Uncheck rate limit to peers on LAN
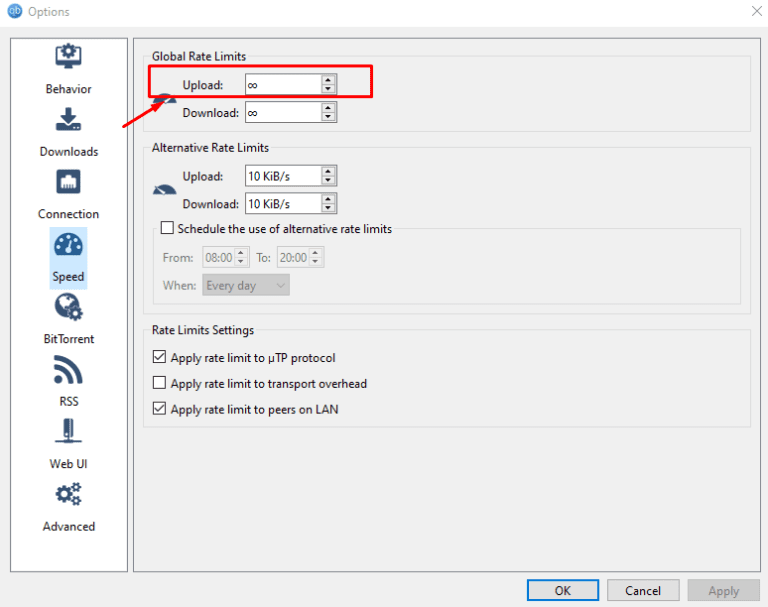The width and height of the screenshot is (768, 607). pos(159,409)
